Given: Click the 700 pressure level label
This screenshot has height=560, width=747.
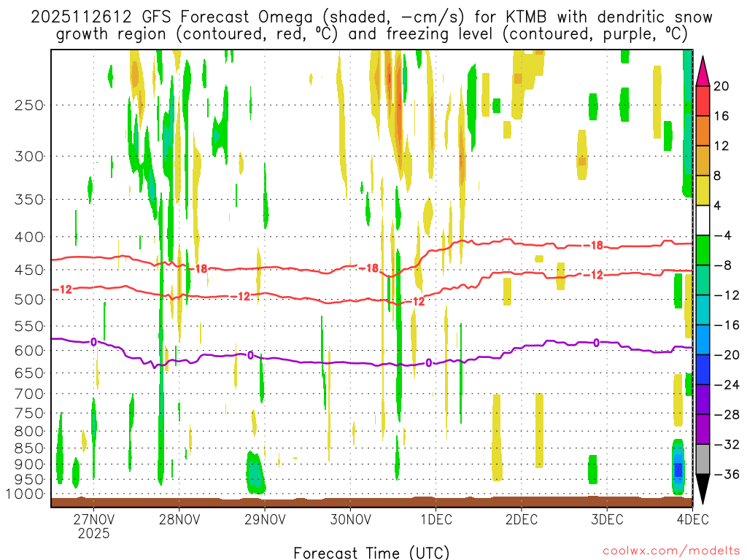Looking at the screenshot, I should click(29, 394).
